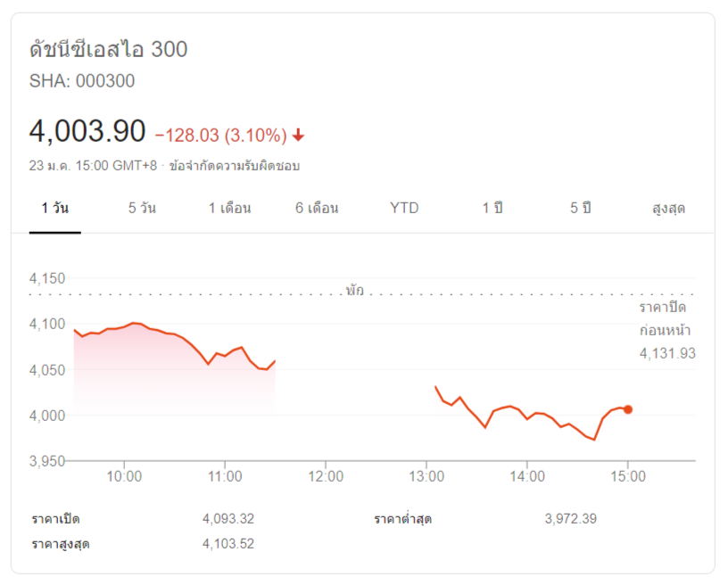Click the ticker text "SHA: 000300"
Viewport: 728px width, 585px height.
[x=82, y=81]
